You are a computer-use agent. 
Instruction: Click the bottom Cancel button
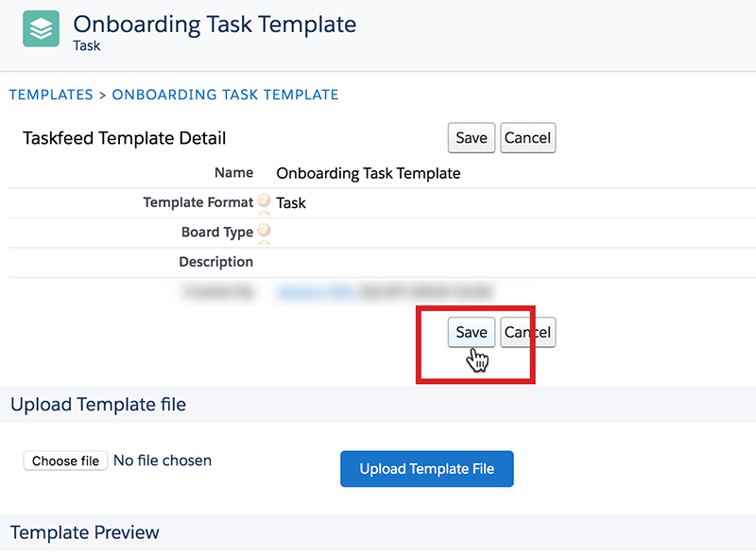tap(527, 332)
